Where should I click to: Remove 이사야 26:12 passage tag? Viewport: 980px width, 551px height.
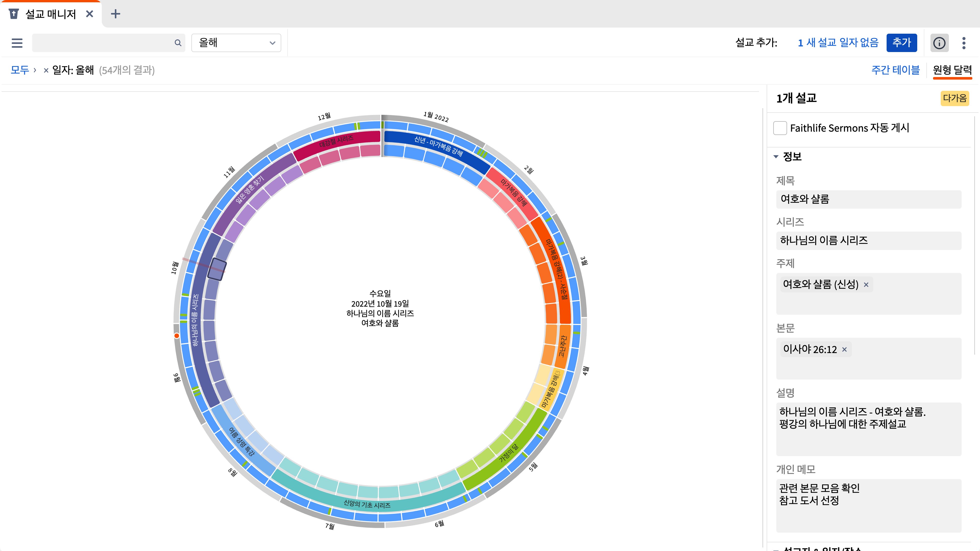(844, 349)
